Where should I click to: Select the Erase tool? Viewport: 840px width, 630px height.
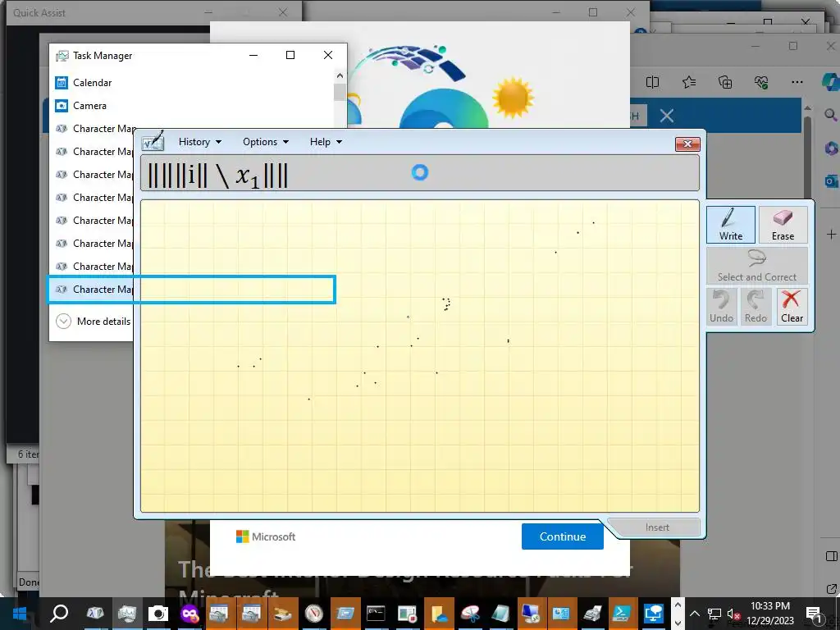click(783, 225)
